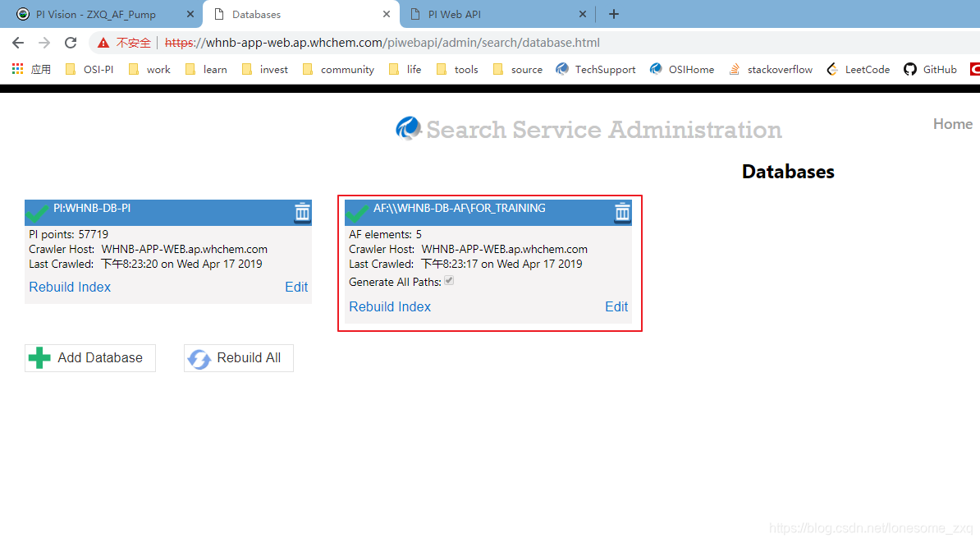The height and width of the screenshot is (543, 980).
Task: Open the source bookmark folder
Action: tap(518, 70)
